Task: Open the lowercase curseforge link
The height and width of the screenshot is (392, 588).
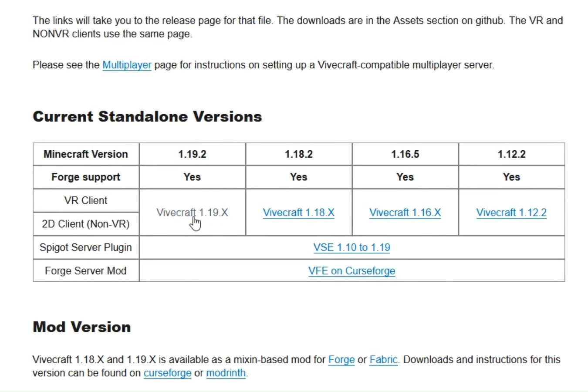Action: (167, 373)
